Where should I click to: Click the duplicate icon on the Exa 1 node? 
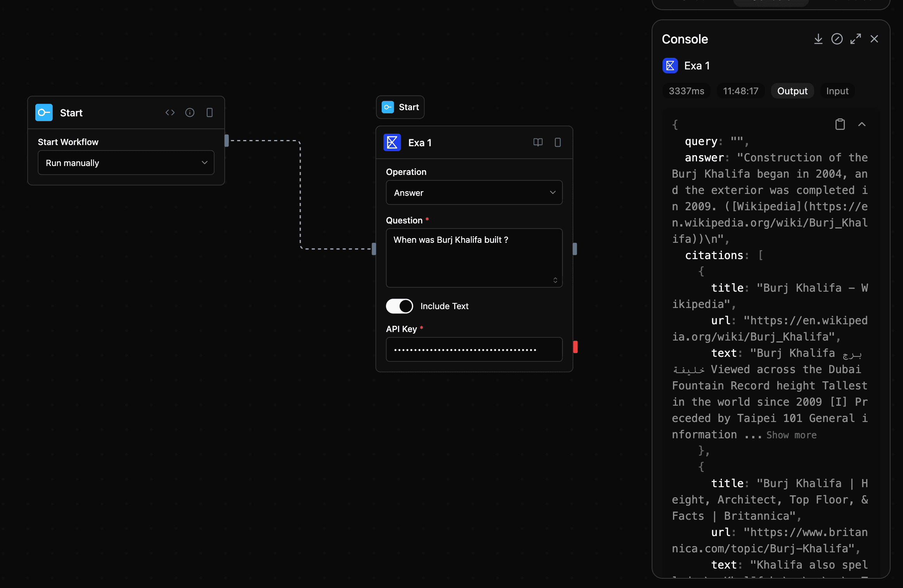[x=558, y=142]
